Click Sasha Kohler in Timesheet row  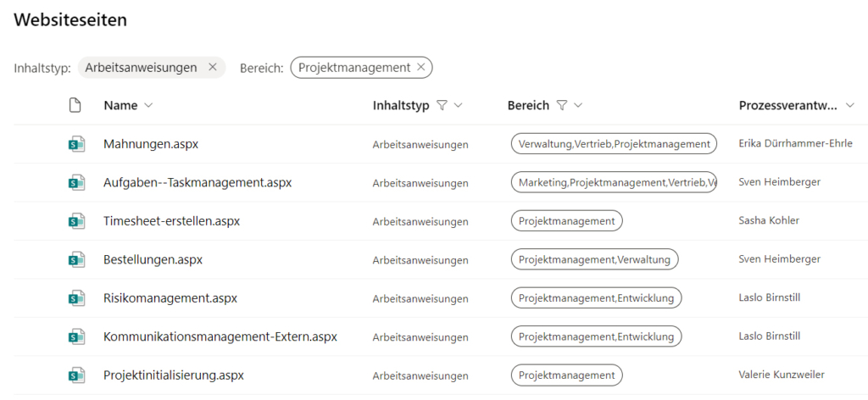(x=769, y=220)
